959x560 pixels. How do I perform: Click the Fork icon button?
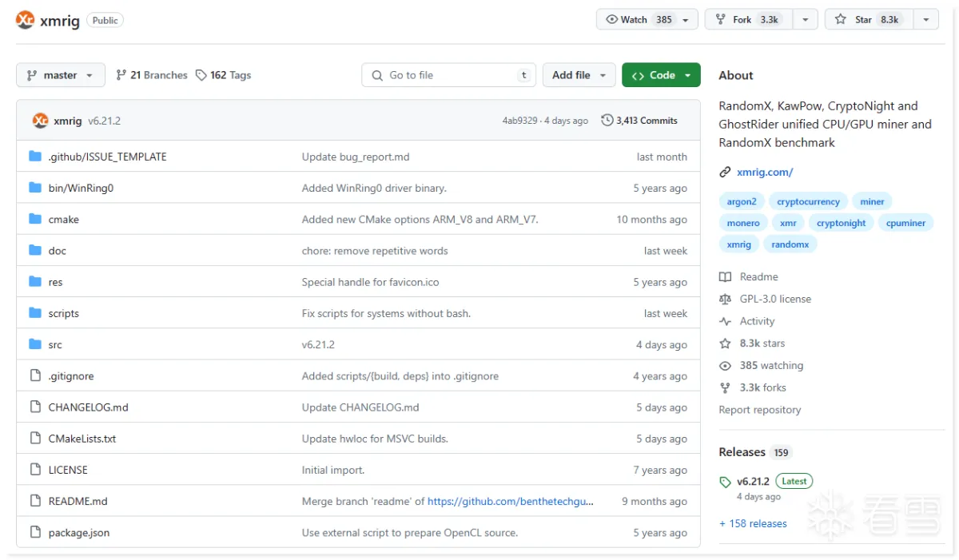coord(721,20)
